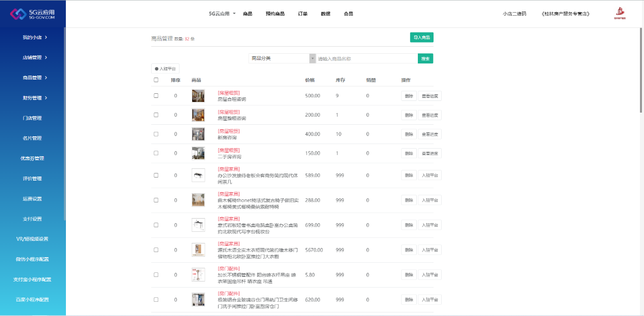Check the box for 房屋整租咨询 row

tap(156, 115)
